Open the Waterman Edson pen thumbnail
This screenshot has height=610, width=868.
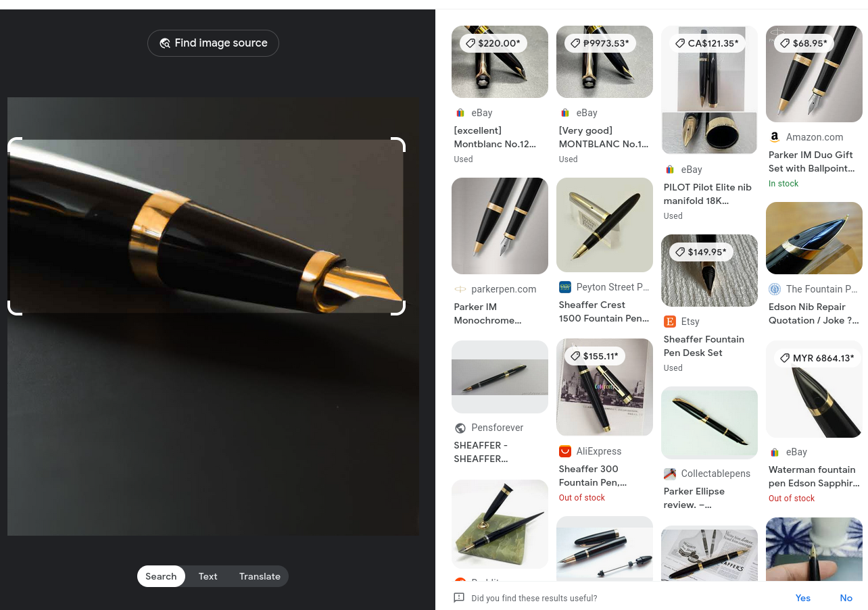point(814,388)
